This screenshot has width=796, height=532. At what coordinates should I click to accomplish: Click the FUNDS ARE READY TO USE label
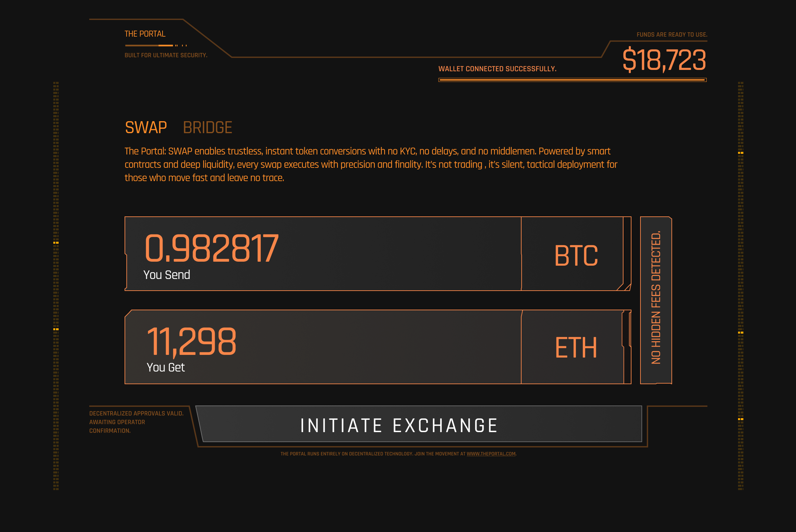[672, 34]
